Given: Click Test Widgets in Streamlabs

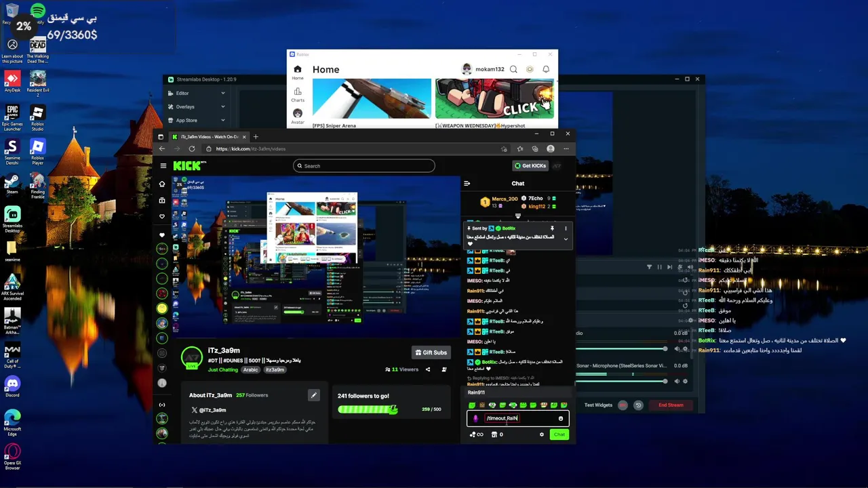Looking at the screenshot, I should 598,405.
